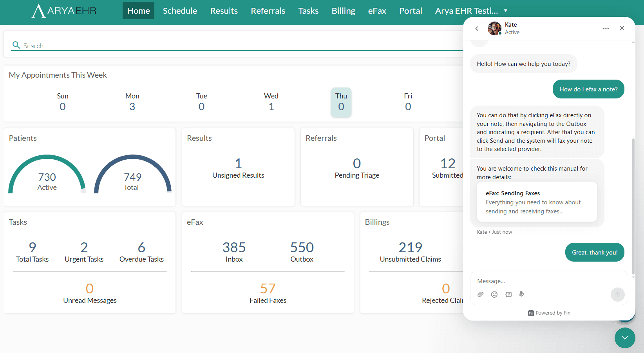Open 2 Urgent Tasks
The height and width of the screenshot is (353, 644).
84,252
